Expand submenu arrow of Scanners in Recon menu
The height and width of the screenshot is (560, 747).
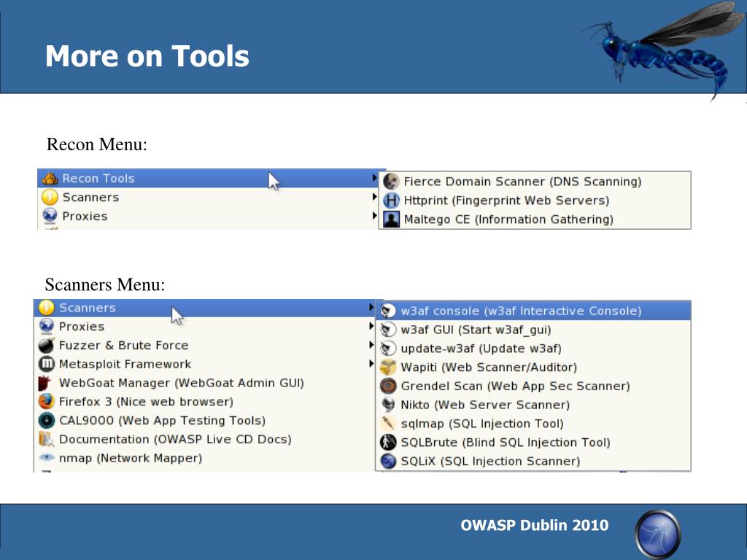(x=375, y=197)
